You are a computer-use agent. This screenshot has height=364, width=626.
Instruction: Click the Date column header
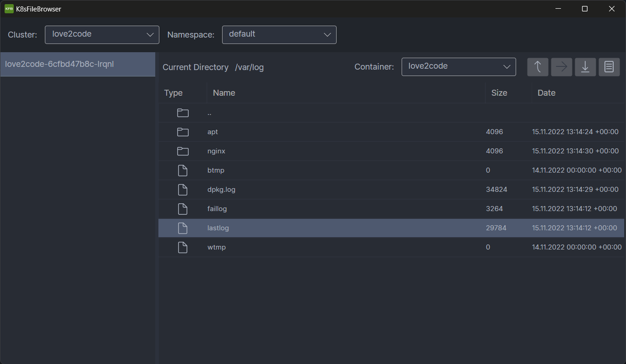click(x=546, y=93)
